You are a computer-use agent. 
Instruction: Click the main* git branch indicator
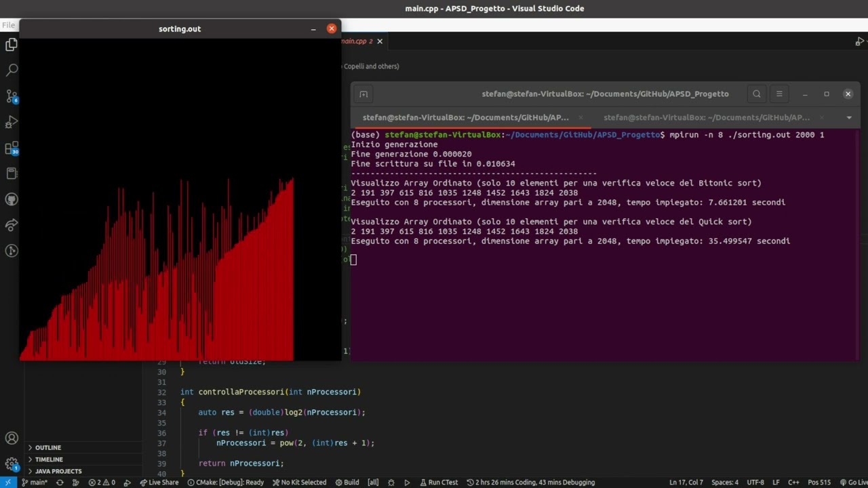coord(35,483)
